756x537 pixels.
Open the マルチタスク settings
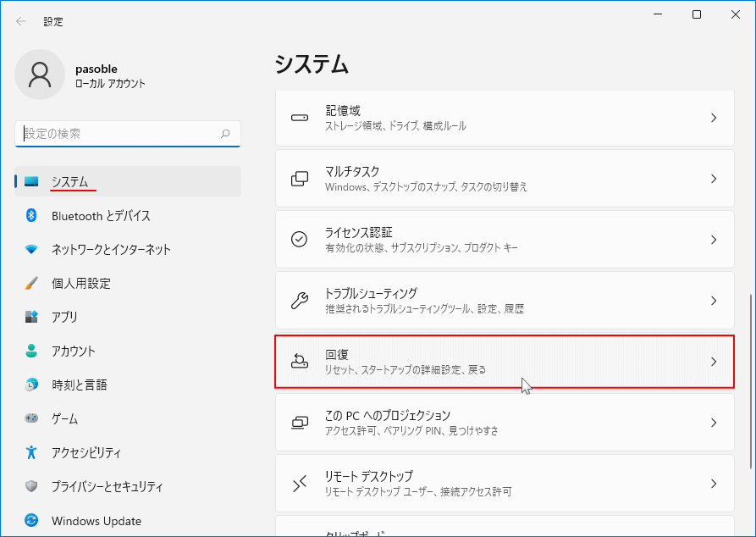tap(505, 179)
